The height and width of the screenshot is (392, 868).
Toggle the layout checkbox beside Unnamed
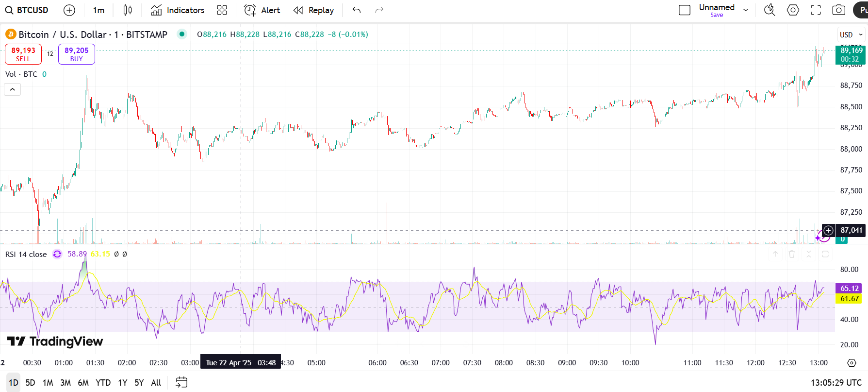(684, 10)
